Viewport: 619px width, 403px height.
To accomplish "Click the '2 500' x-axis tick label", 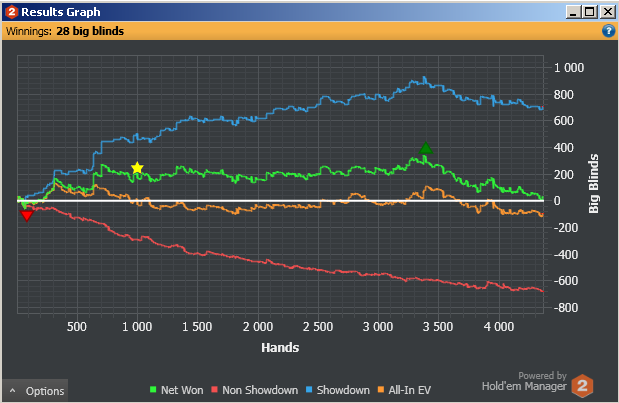I will click(x=318, y=327).
